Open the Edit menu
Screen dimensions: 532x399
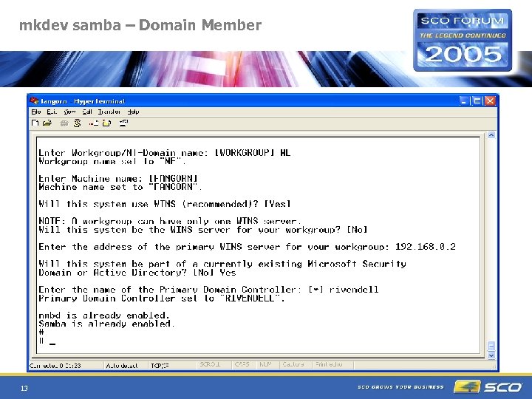pyautogui.click(x=52, y=112)
